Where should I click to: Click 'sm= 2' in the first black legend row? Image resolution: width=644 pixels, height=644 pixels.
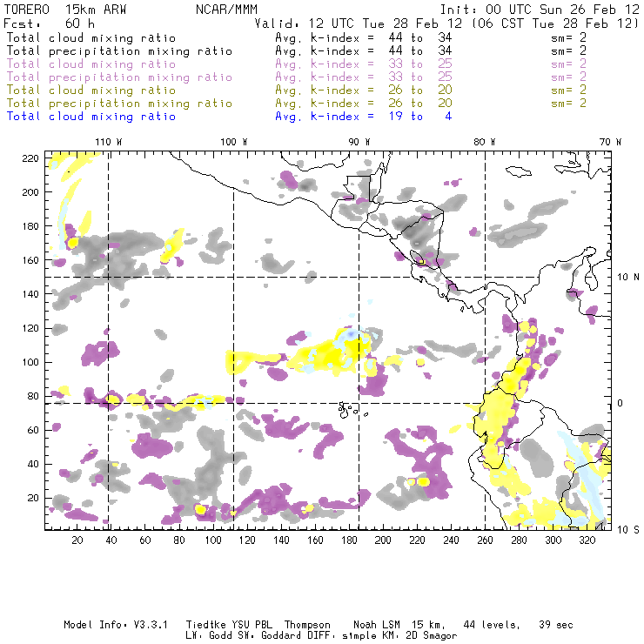[x=568, y=38]
